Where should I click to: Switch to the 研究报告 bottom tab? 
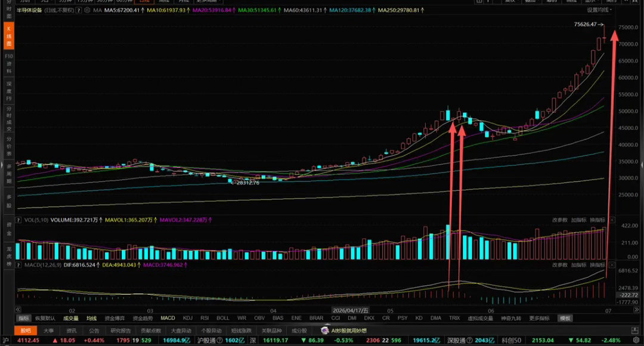pyautogui.click(x=120, y=330)
